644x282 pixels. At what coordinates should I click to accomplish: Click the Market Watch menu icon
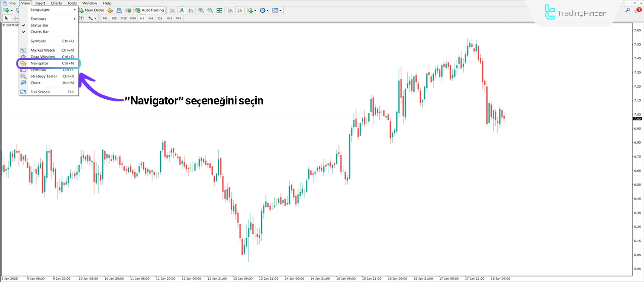tap(23, 50)
